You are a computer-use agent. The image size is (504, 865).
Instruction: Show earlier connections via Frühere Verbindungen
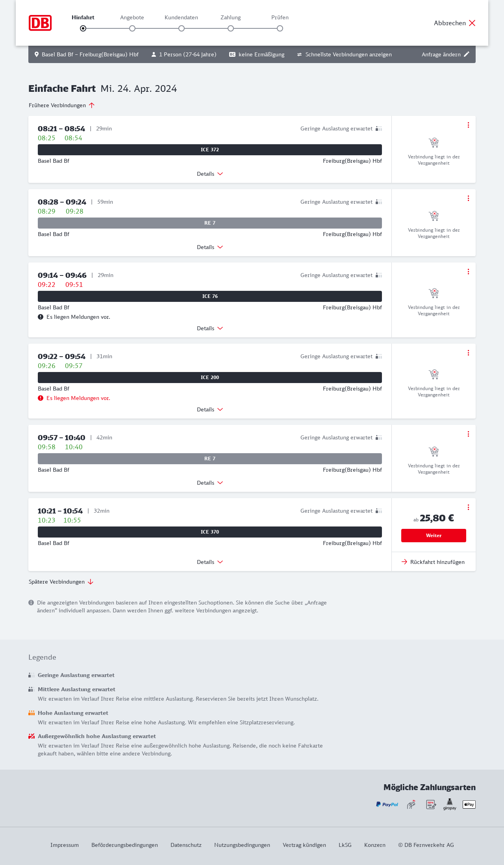[x=62, y=105]
